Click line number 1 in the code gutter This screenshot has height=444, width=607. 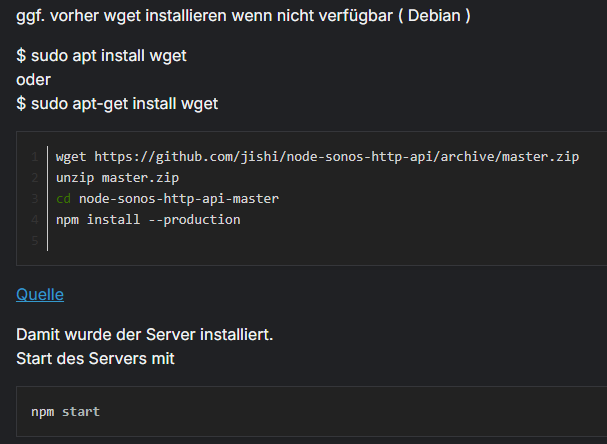tap(34, 157)
